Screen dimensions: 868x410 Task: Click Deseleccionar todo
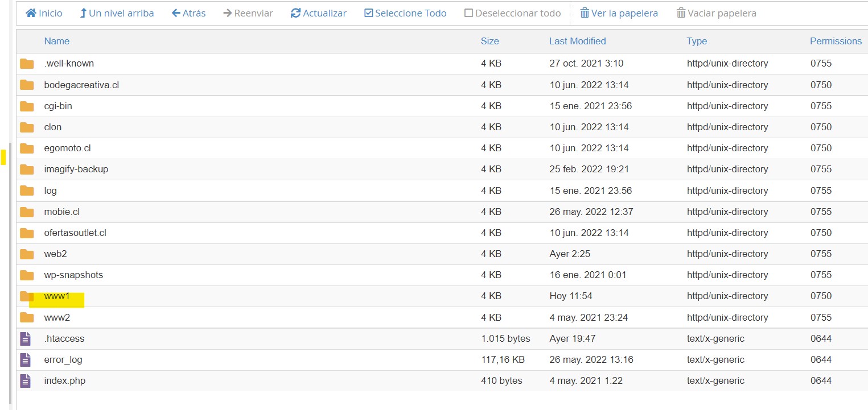pos(513,13)
